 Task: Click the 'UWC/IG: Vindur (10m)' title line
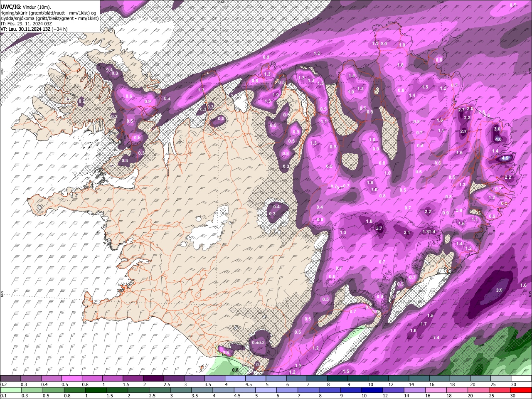[25, 7]
